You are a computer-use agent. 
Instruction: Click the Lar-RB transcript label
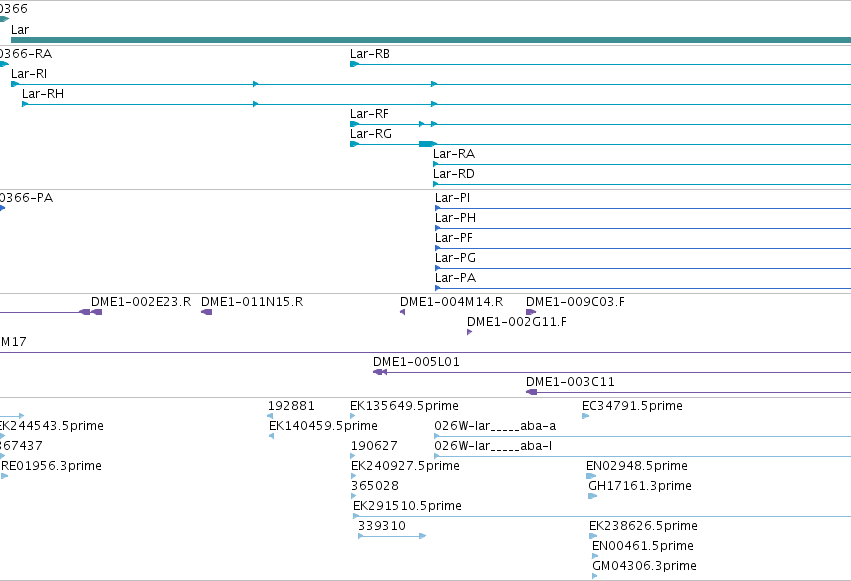[370, 54]
